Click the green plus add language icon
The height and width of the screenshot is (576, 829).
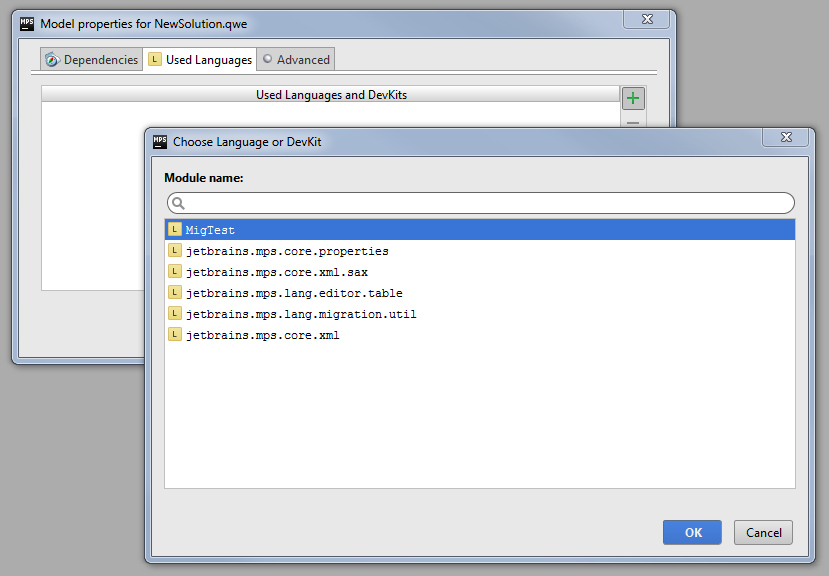632,98
